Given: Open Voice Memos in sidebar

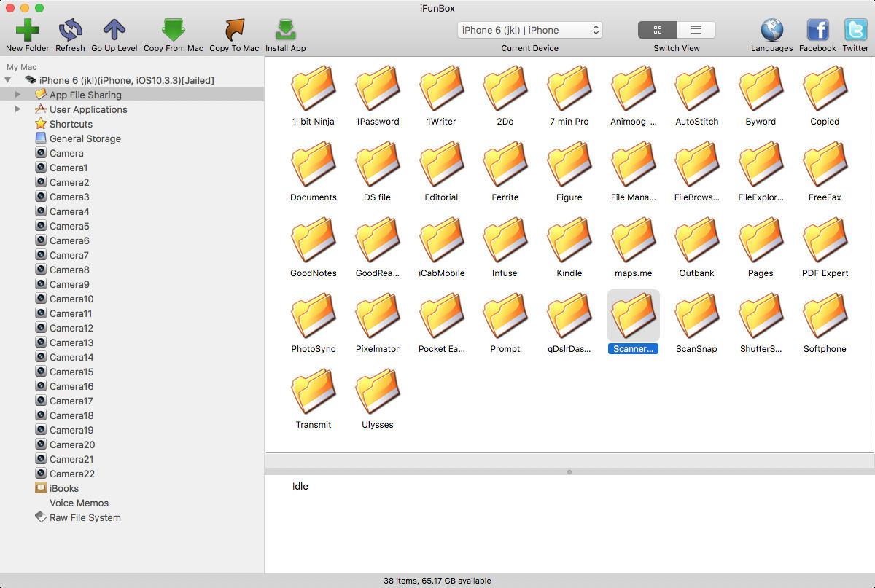Looking at the screenshot, I should tap(79, 503).
